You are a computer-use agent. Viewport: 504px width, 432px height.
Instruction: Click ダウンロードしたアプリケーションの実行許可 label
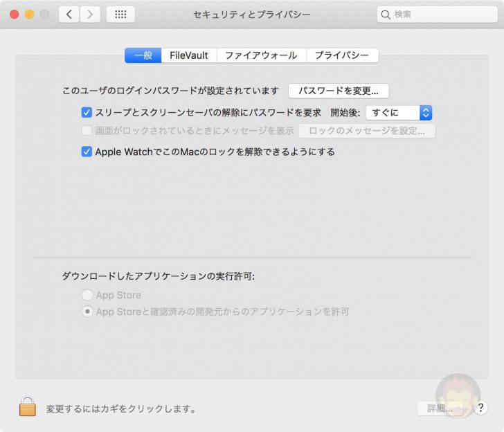[x=158, y=276]
